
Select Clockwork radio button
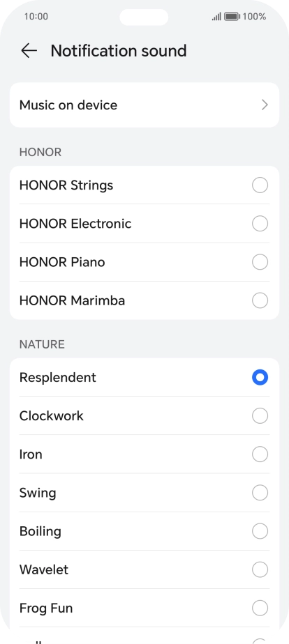pyautogui.click(x=260, y=416)
